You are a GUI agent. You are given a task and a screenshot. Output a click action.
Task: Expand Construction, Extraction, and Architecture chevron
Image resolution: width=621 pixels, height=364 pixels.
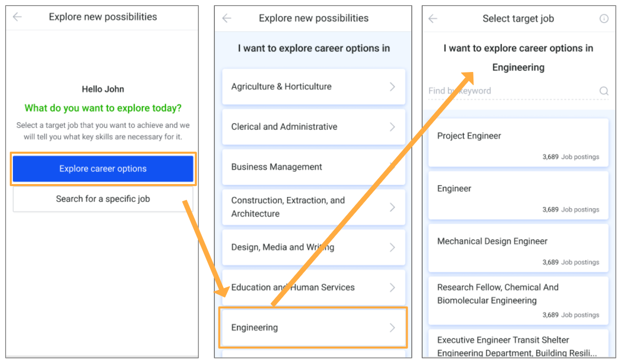point(392,207)
